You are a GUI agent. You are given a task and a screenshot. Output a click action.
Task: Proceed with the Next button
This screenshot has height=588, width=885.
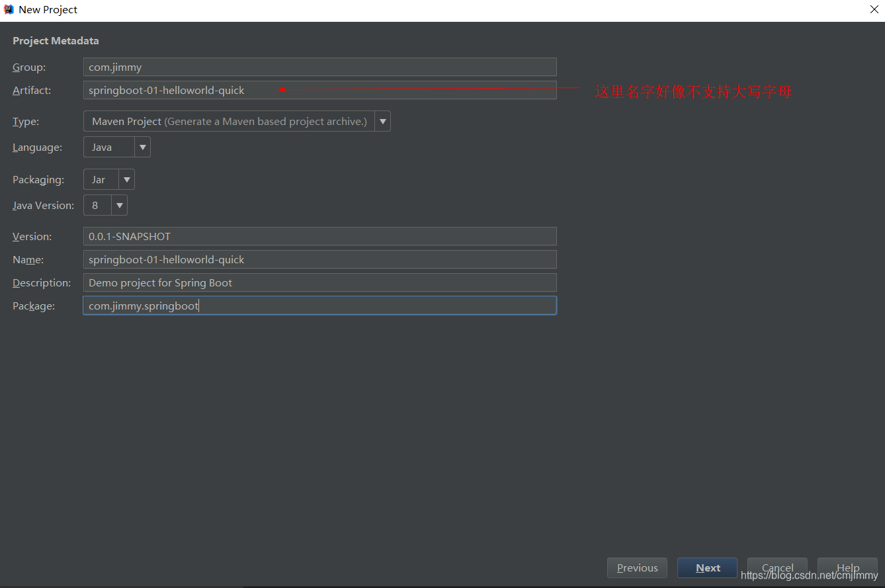point(708,567)
